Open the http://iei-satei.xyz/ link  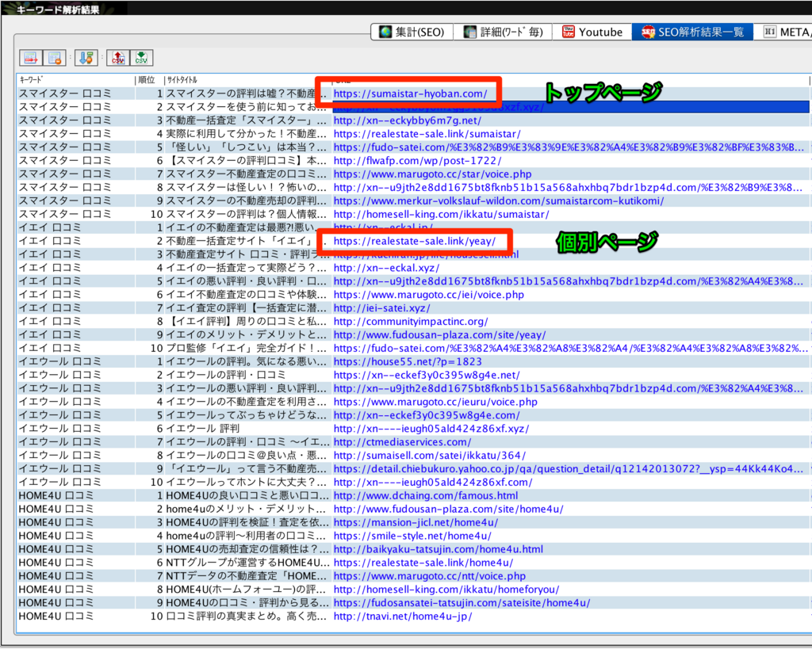[x=381, y=308]
